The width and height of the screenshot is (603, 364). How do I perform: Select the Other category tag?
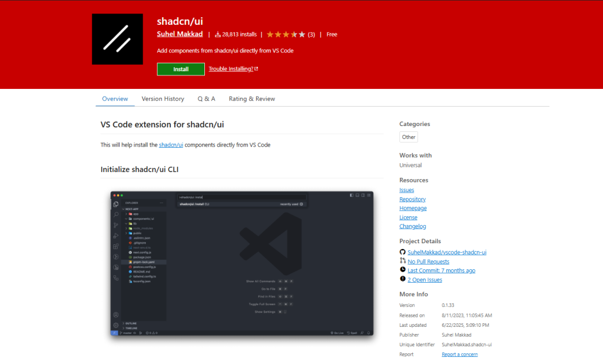click(409, 137)
